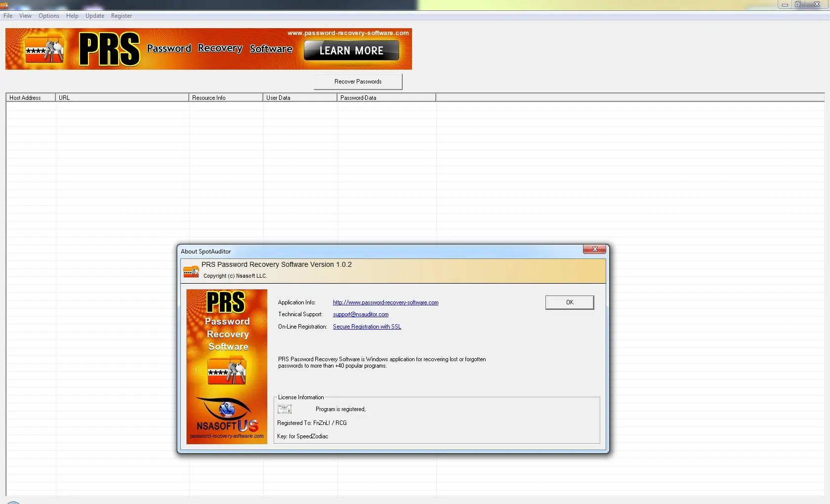
Task: Click the 'Key: for SpeedZodiac' text
Action: pos(302,436)
